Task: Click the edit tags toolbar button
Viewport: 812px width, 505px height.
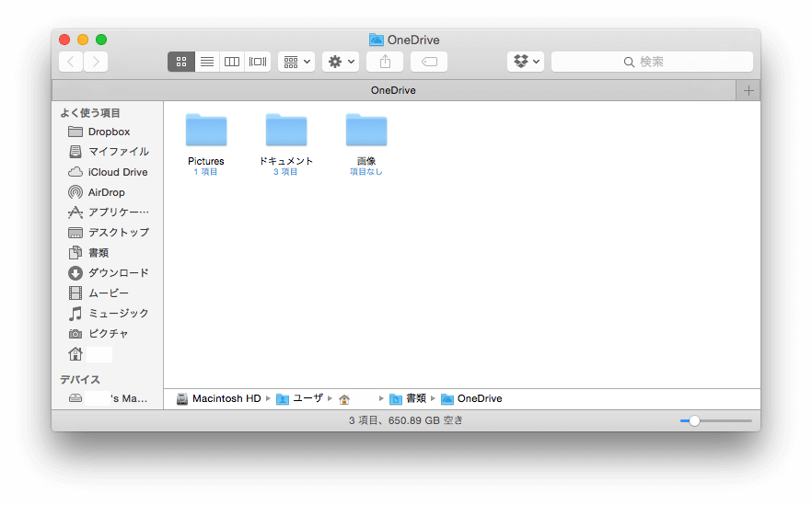Action: click(x=429, y=63)
